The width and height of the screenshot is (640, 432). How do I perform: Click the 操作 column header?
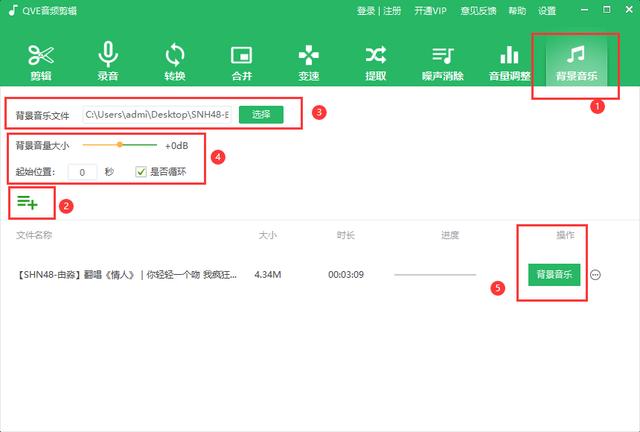click(x=565, y=235)
